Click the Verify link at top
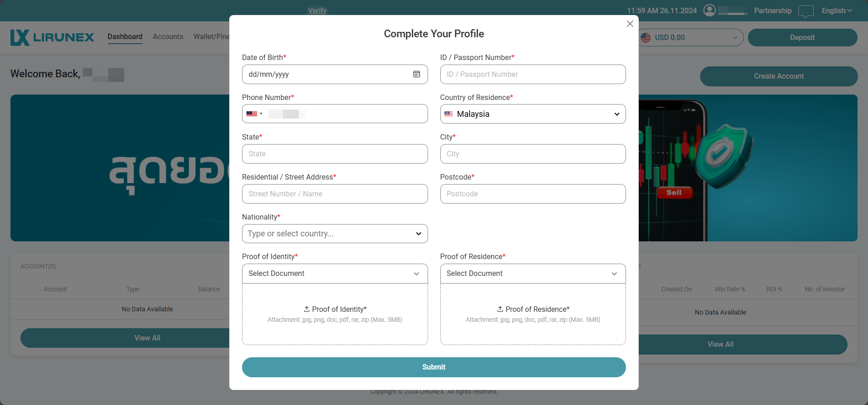The width and height of the screenshot is (868, 405). click(x=317, y=10)
